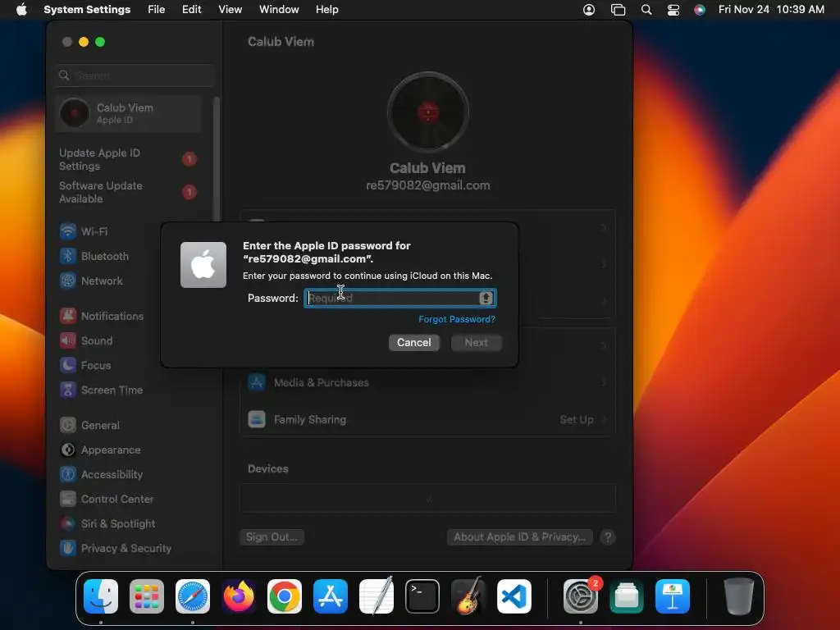Click the date and time clock

pos(771,10)
